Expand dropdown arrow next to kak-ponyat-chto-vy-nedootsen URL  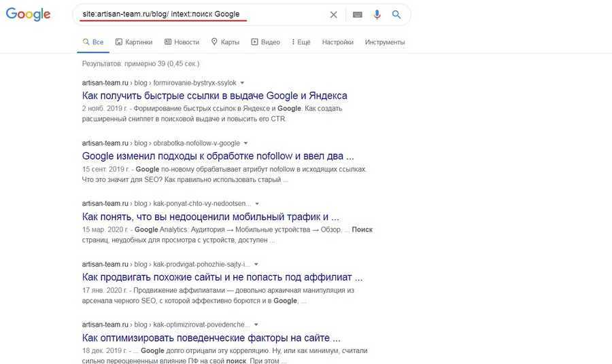click(257, 203)
